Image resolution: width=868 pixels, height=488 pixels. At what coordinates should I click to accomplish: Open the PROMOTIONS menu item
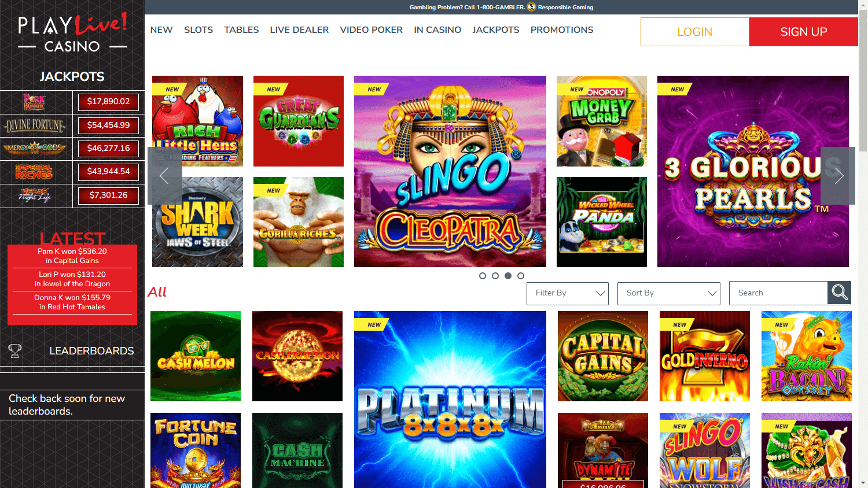pyautogui.click(x=562, y=30)
